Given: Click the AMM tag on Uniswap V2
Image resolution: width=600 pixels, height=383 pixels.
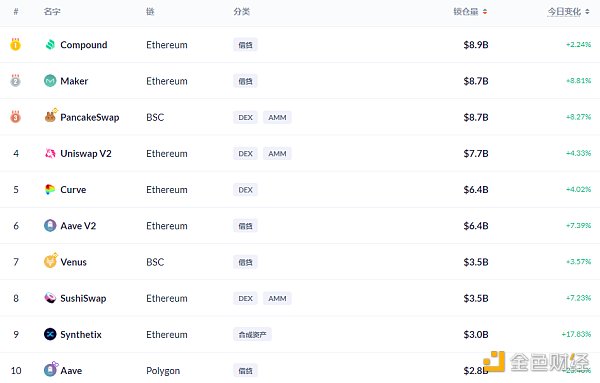Looking at the screenshot, I should 277,153.
